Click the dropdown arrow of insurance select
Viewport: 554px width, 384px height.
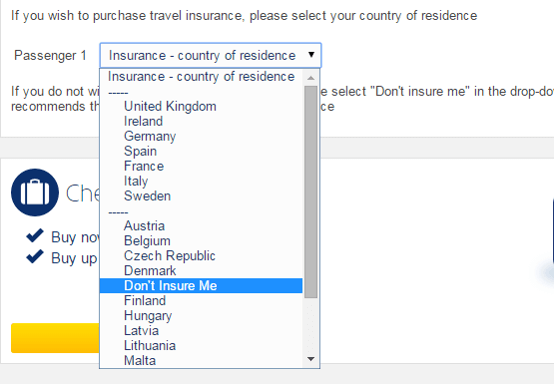(311, 55)
